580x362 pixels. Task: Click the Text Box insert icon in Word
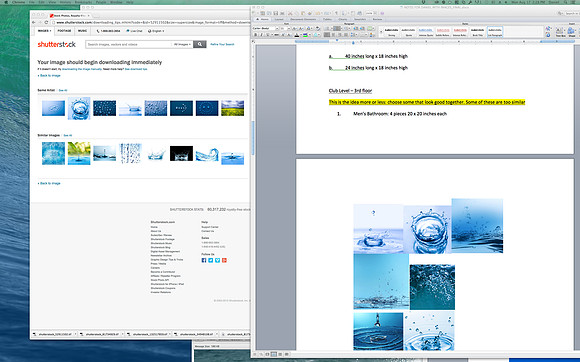(560, 32)
